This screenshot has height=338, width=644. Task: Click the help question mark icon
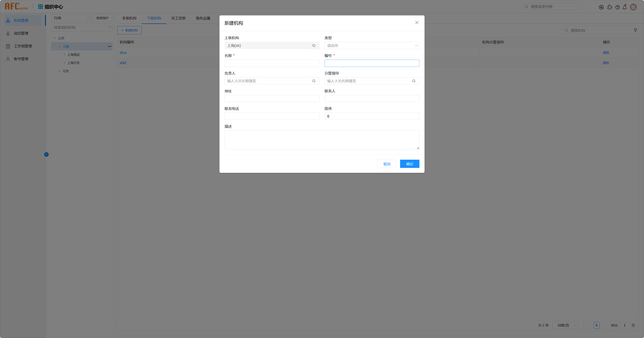pos(618,7)
